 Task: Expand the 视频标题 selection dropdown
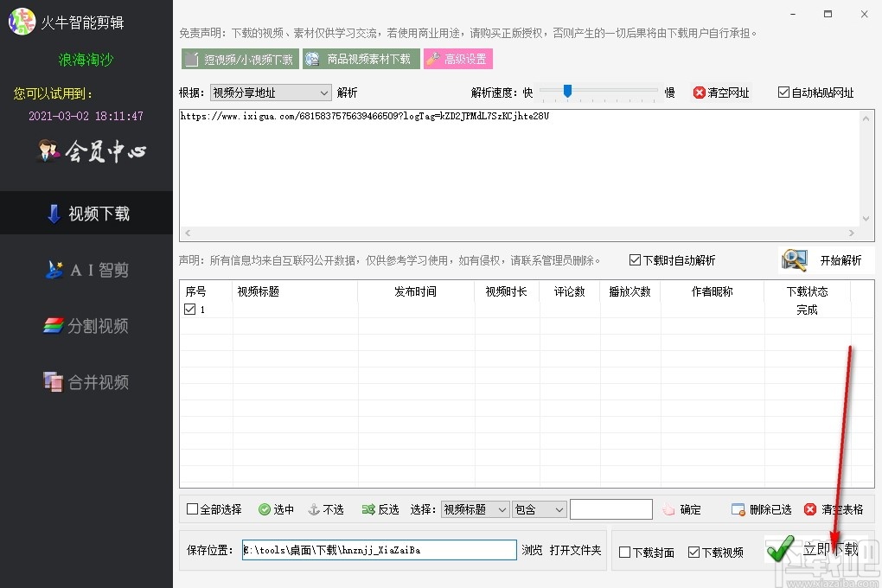coord(474,509)
